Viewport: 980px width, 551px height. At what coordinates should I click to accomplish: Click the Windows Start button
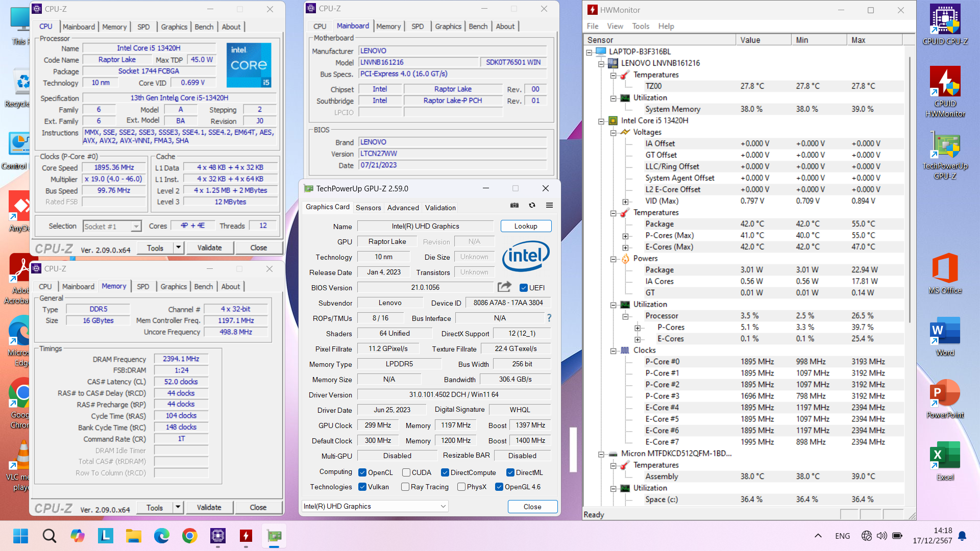coord(21,536)
